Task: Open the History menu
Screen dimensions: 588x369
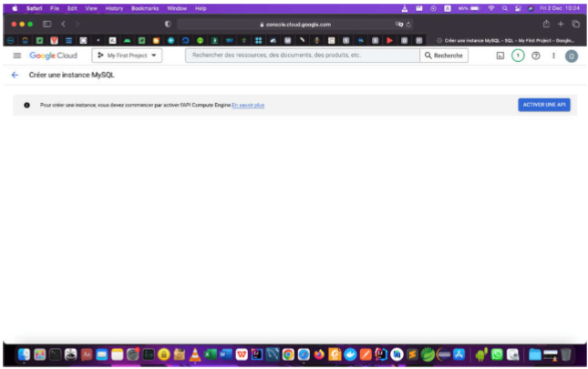Action: pyautogui.click(x=114, y=8)
